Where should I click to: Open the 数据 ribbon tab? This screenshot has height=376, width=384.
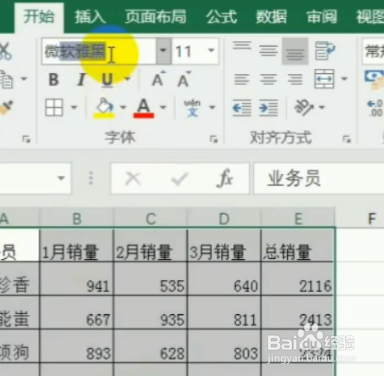[271, 17]
